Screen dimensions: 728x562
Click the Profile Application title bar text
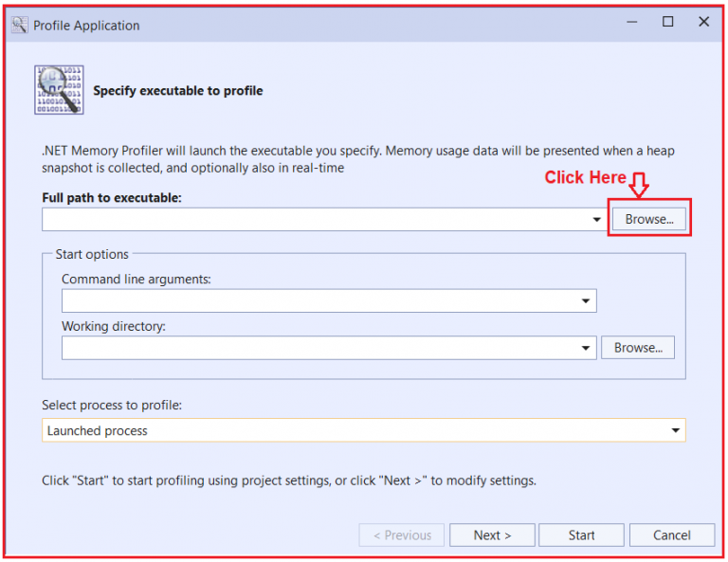[x=86, y=26]
